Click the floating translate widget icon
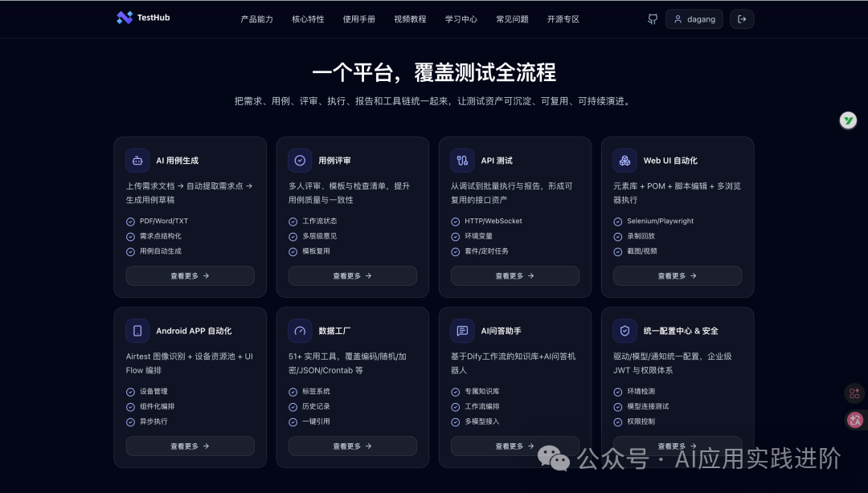Viewport: 868px width, 493px height. 855,420
